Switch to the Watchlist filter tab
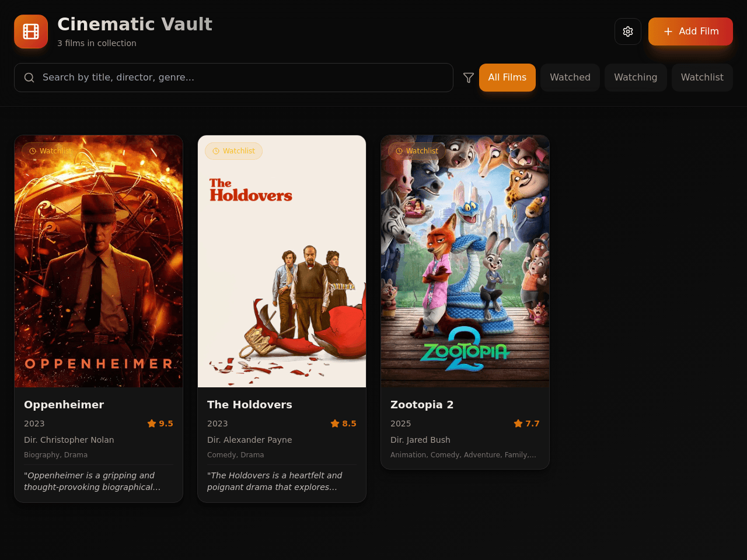 coord(702,78)
